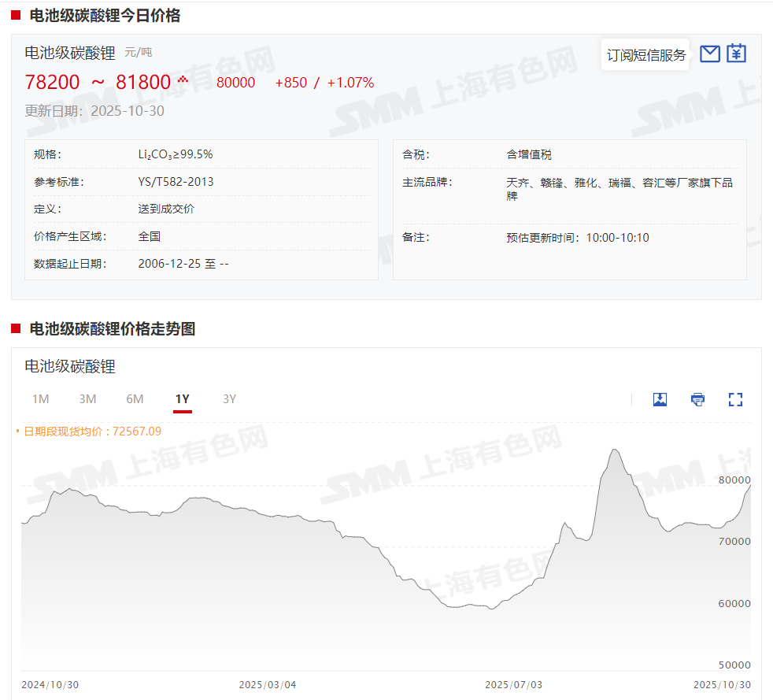Click the printer icon above chart

click(697, 399)
